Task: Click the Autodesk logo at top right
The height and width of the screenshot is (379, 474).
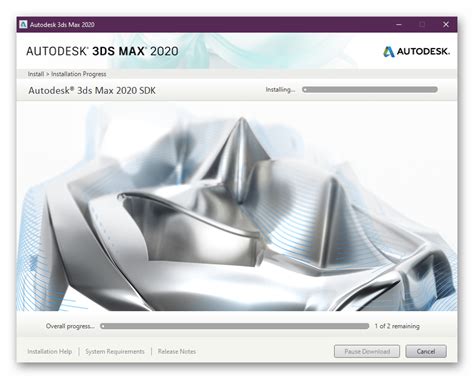Action: point(416,51)
